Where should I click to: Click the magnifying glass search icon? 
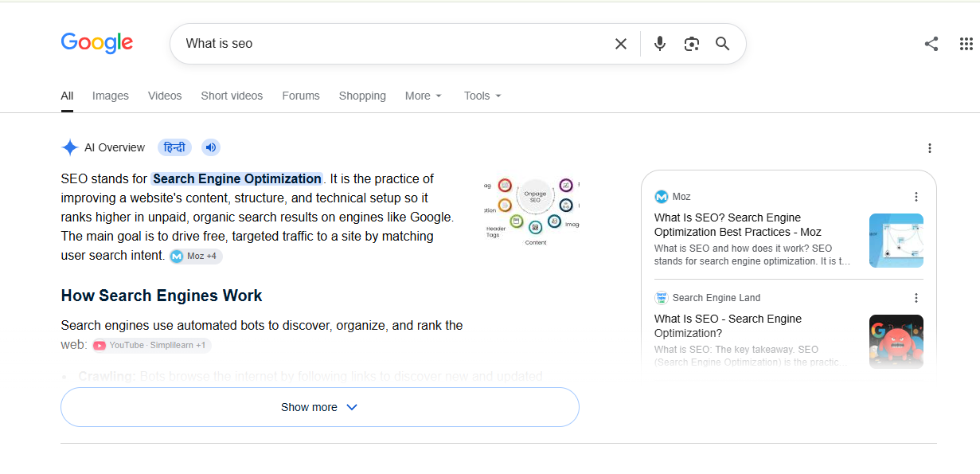722,44
